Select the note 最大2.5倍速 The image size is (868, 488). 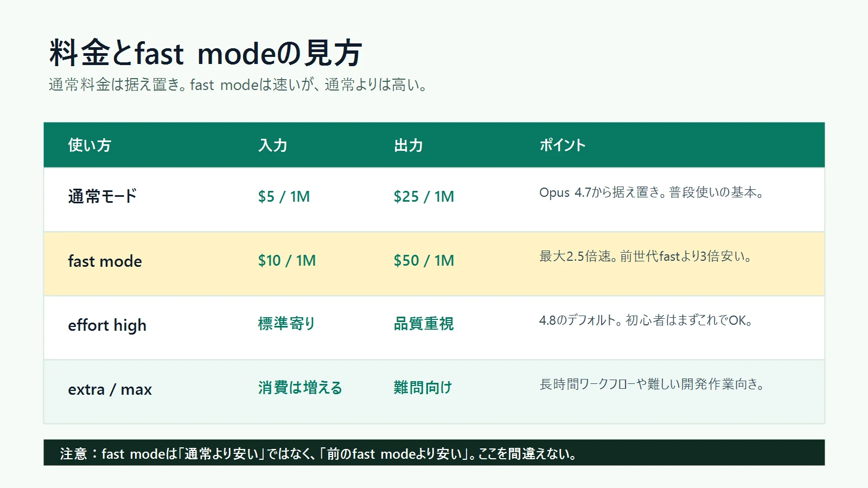click(646, 256)
